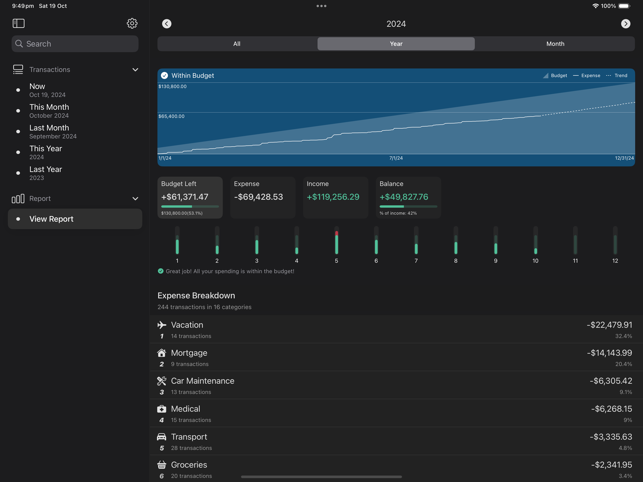Focus the Search input field
This screenshot has height=482, width=643.
point(75,43)
